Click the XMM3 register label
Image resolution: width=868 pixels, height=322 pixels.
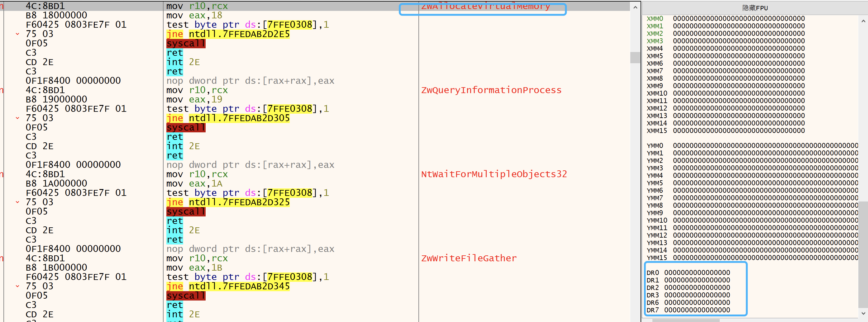pos(655,41)
